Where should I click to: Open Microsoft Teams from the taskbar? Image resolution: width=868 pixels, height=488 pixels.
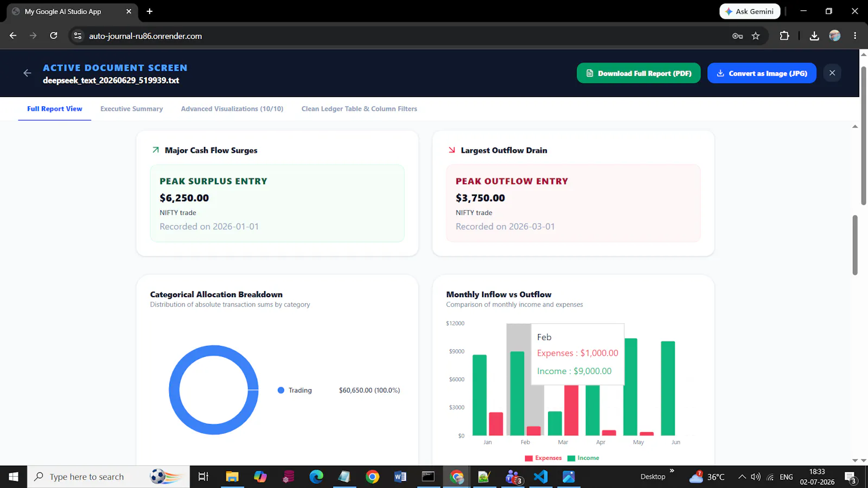pos(513,477)
